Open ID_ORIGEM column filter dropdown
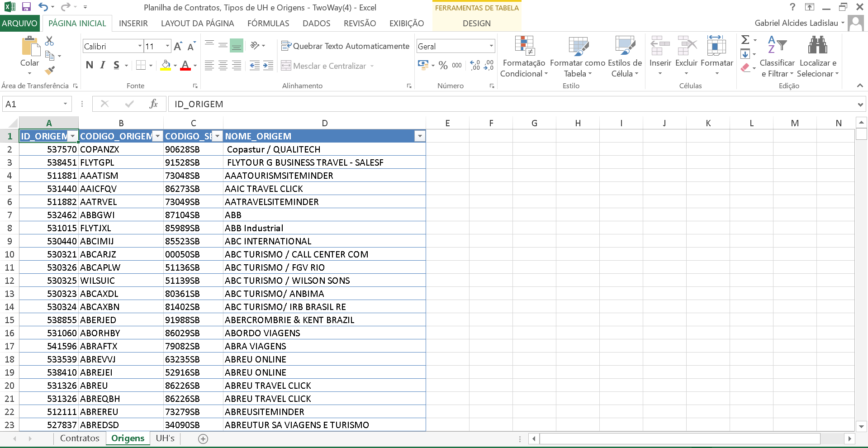Image resolution: width=868 pixels, height=448 pixels. pyautogui.click(x=72, y=136)
